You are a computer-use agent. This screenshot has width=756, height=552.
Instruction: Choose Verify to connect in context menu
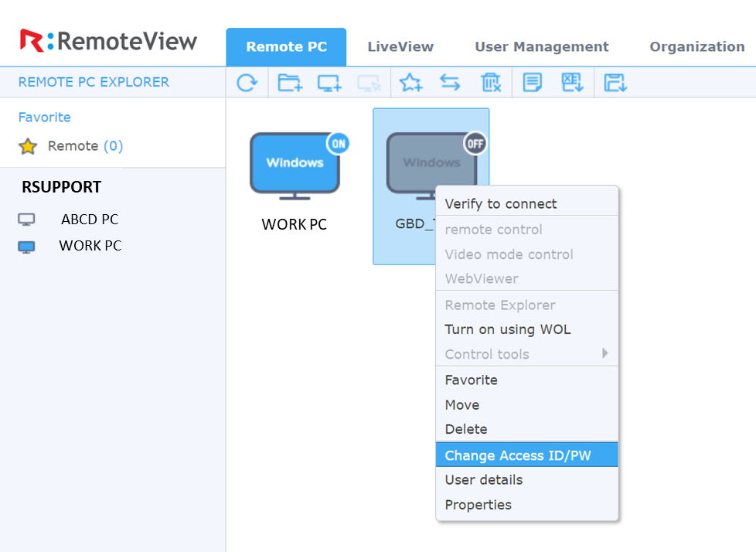[526, 203]
